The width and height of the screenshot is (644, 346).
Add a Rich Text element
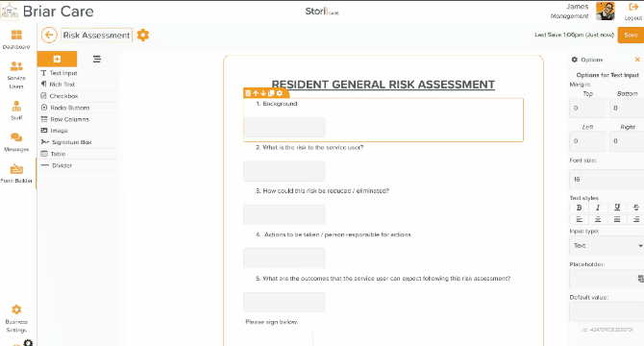click(78, 85)
